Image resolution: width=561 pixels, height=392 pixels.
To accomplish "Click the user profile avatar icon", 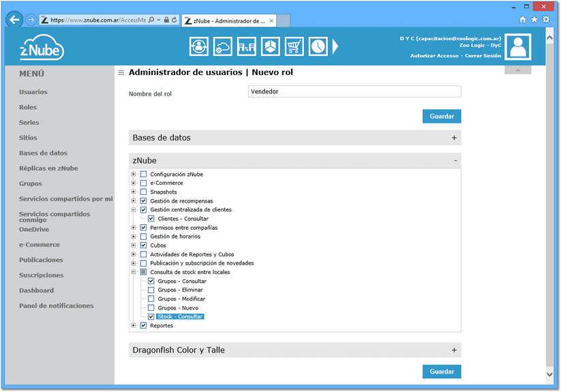I will click(x=517, y=47).
